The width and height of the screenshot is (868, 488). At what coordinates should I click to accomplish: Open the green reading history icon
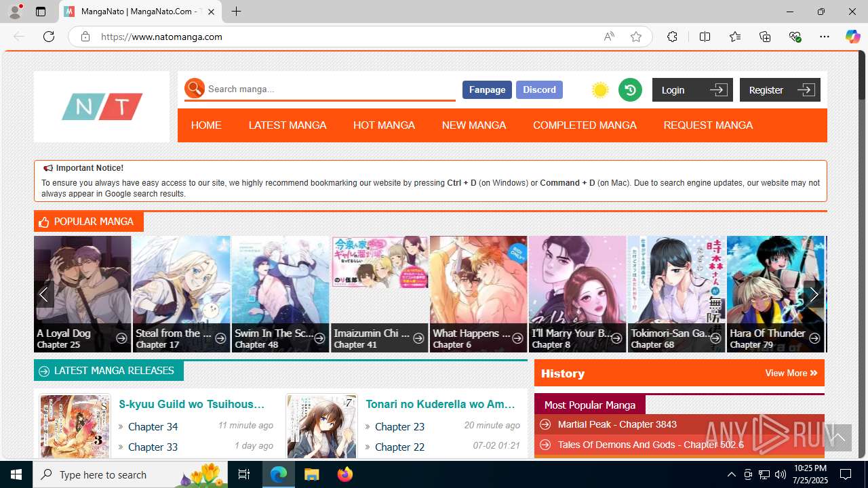pyautogui.click(x=630, y=89)
